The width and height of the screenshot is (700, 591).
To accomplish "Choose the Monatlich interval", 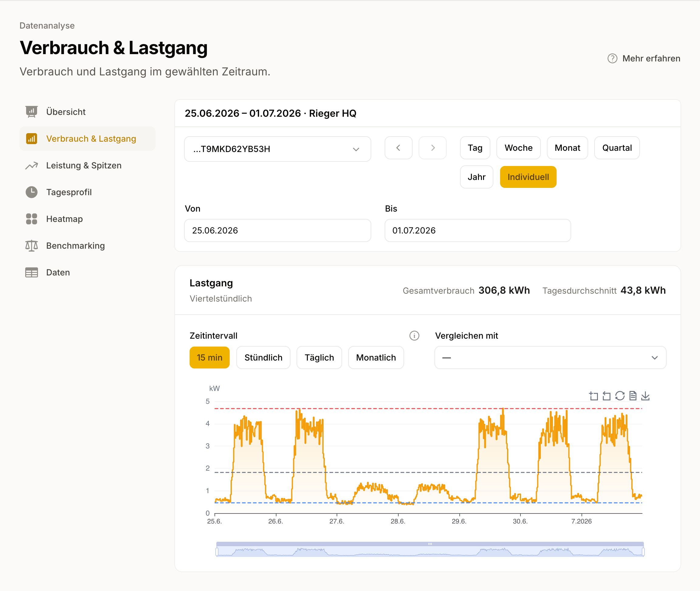I will [x=376, y=358].
